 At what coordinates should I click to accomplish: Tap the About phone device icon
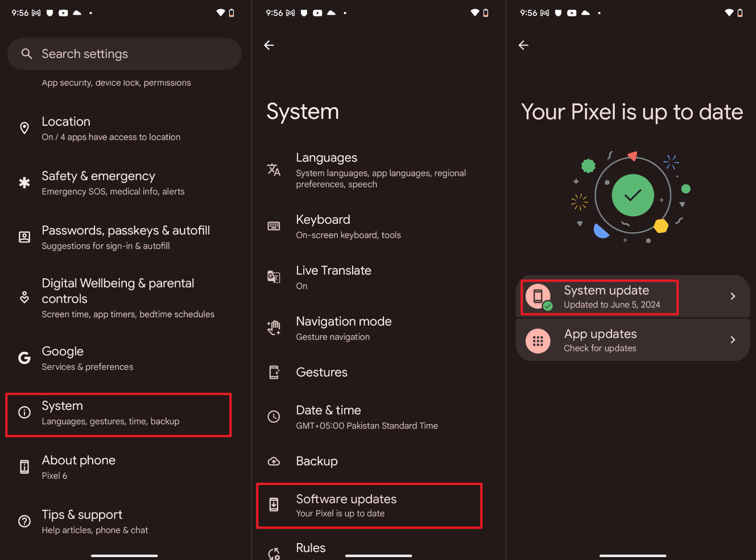coord(24,467)
